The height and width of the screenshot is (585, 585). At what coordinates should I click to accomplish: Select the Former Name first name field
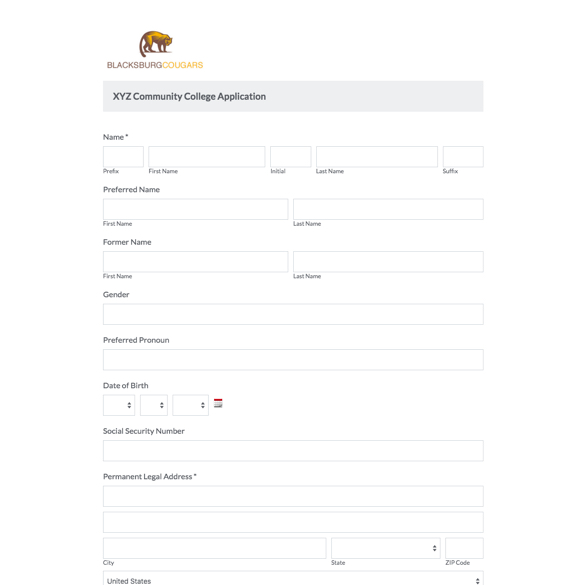195,262
